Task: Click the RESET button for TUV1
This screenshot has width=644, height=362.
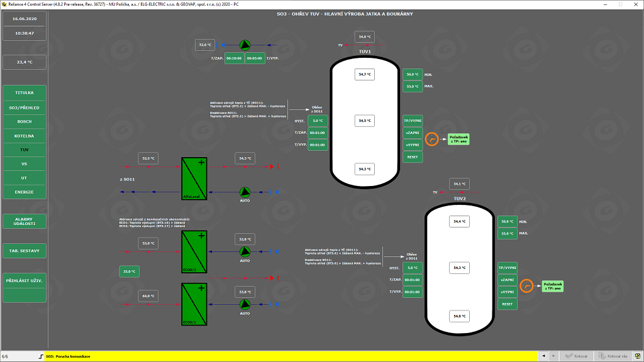Action: pos(413,156)
